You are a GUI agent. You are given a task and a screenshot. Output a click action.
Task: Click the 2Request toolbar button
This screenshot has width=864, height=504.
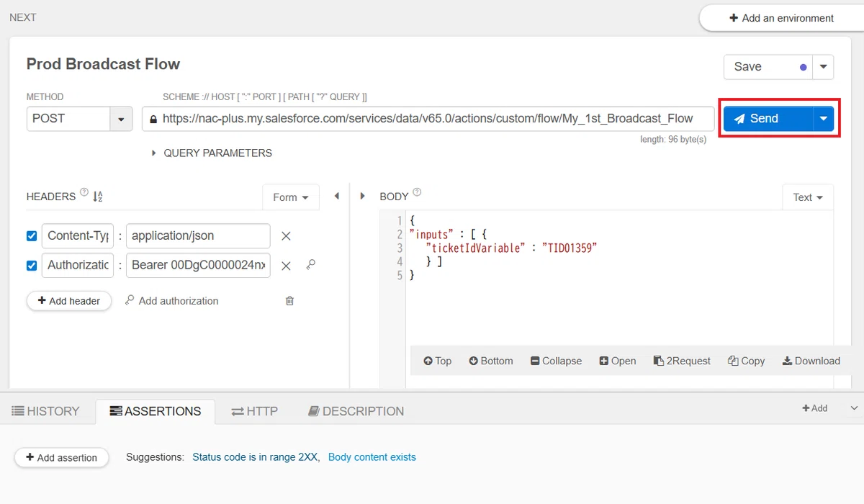click(682, 361)
